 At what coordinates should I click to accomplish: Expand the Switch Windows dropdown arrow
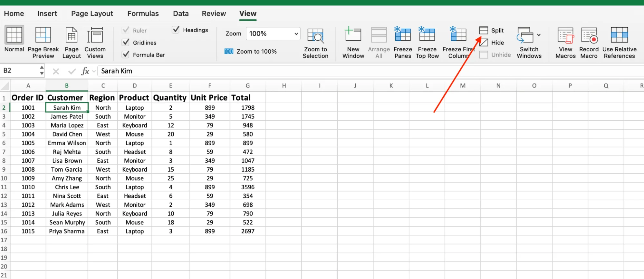point(539,35)
